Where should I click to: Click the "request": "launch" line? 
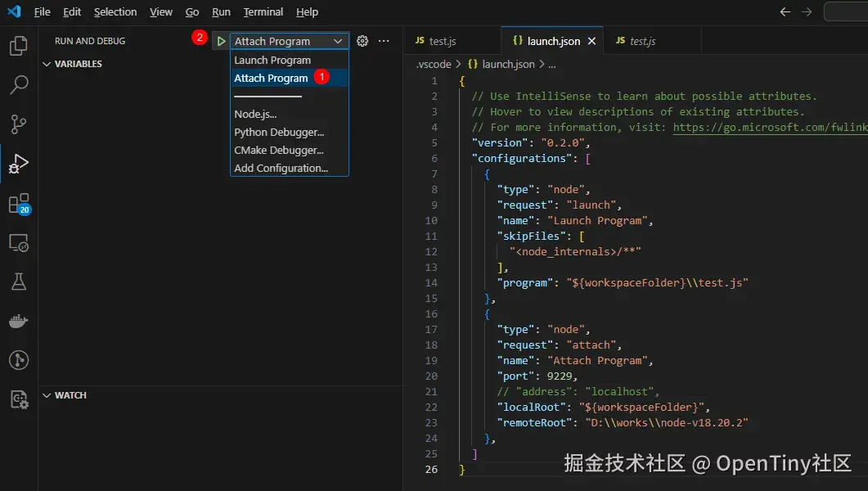pyautogui.click(x=559, y=205)
